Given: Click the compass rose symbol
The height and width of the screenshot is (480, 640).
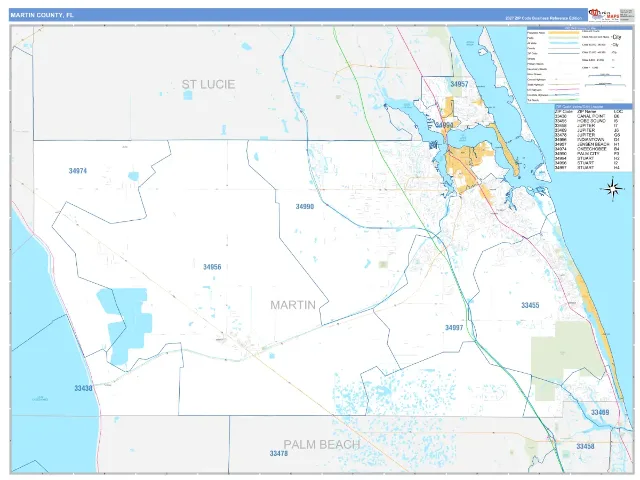Looking at the screenshot, I should click(x=612, y=189).
